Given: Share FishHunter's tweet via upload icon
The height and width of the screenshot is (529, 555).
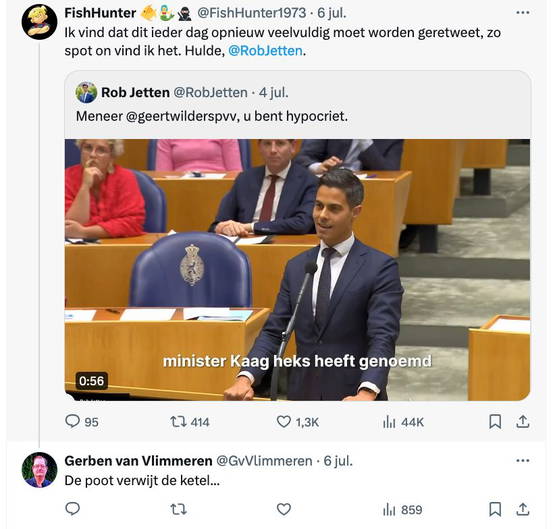Looking at the screenshot, I should point(523,422).
